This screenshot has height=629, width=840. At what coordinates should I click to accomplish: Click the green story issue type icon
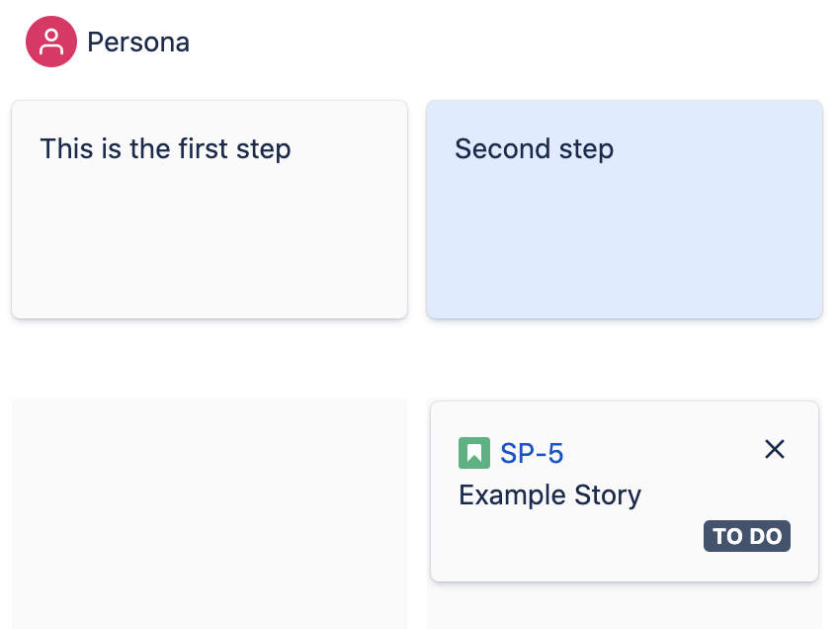pos(474,453)
